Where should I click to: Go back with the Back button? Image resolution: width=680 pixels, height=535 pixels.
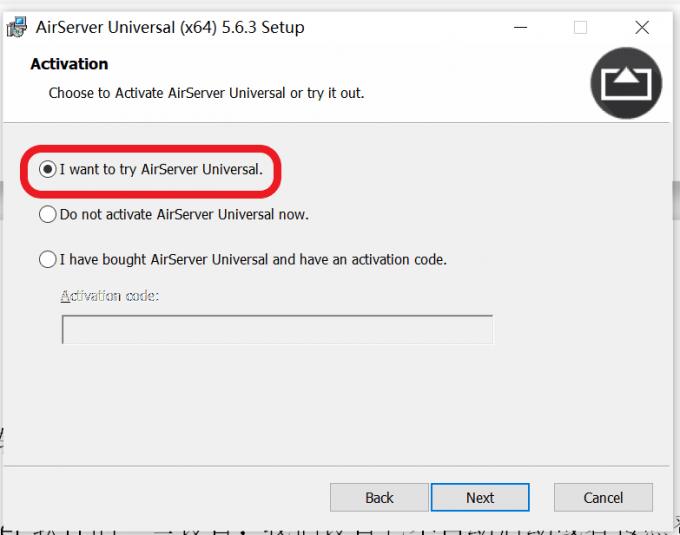379,497
